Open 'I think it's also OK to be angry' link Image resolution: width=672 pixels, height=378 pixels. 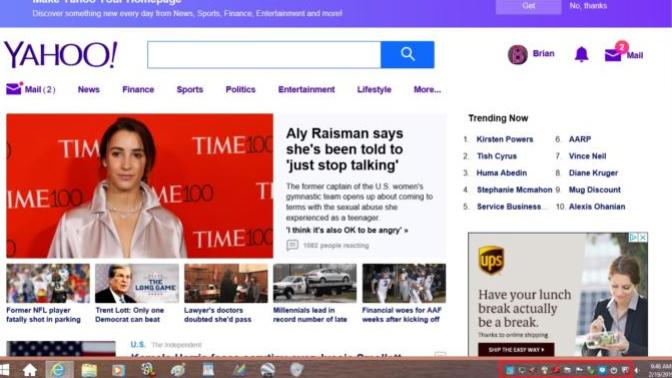tap(347, 230)
